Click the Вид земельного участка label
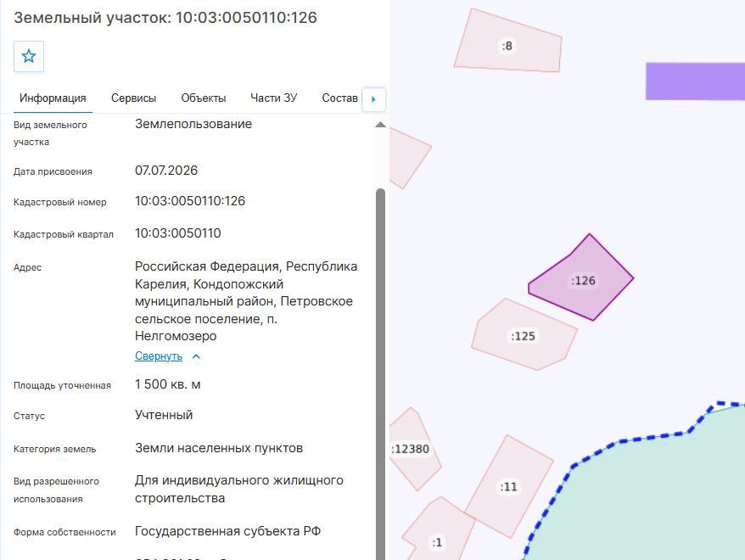This screenshot has height=560, width=745. tap(50, 133)
